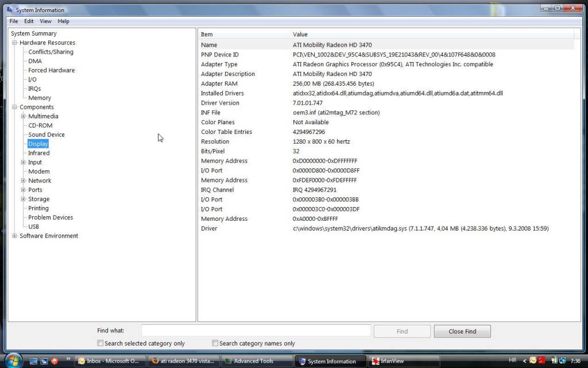Enable Search selected category only checkbox

[x=100, y=343]
